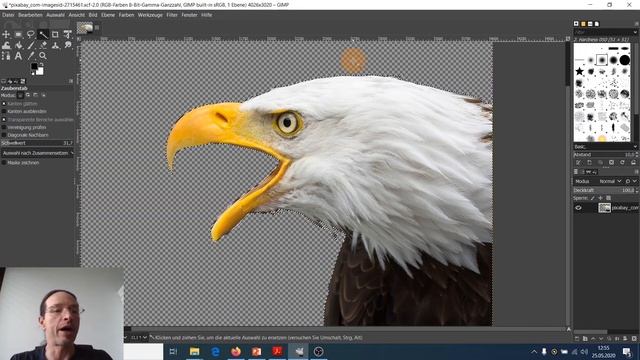Image resolution: width=640 pixels, height=360 pixels.
Task: Open the Filter menu
Action: coord(172,15)
